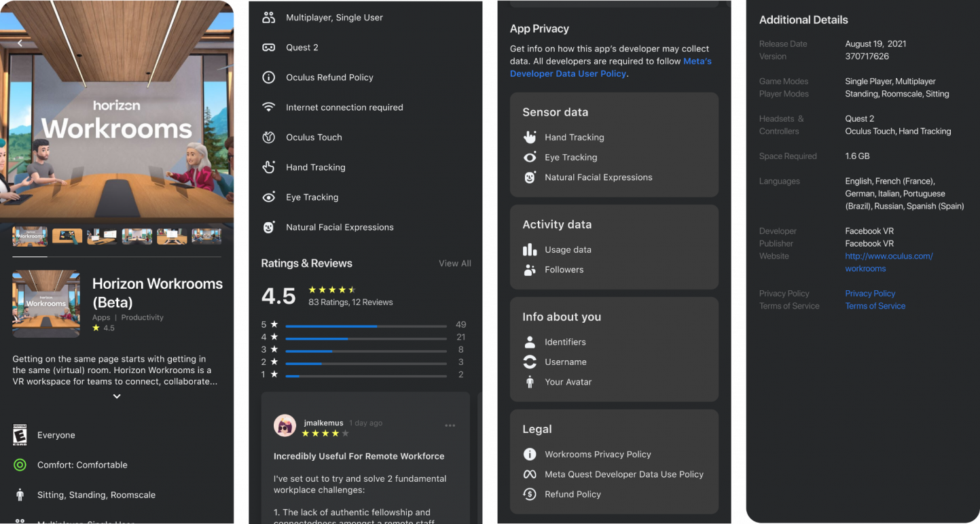This screenshot has width=980, height=524.
Task: Click Natural Facial Expressions icon under Sensor data
Action: click(530, 177)
